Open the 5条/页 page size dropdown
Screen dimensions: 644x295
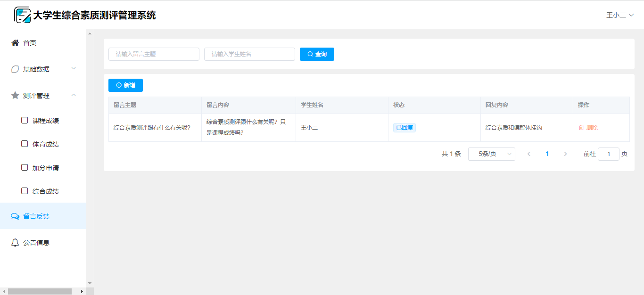pyautogui.click(x=491, y=154)
